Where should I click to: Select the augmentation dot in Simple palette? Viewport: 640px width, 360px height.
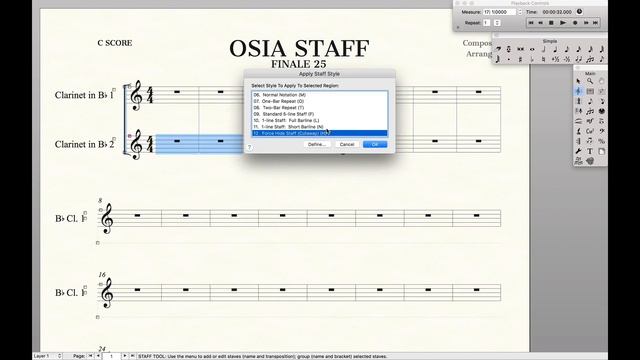point(509,60)
